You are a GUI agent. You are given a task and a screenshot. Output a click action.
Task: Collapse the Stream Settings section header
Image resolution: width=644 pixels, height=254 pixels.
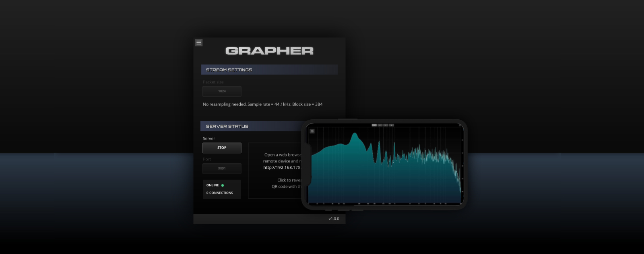(x=269, y=70)
